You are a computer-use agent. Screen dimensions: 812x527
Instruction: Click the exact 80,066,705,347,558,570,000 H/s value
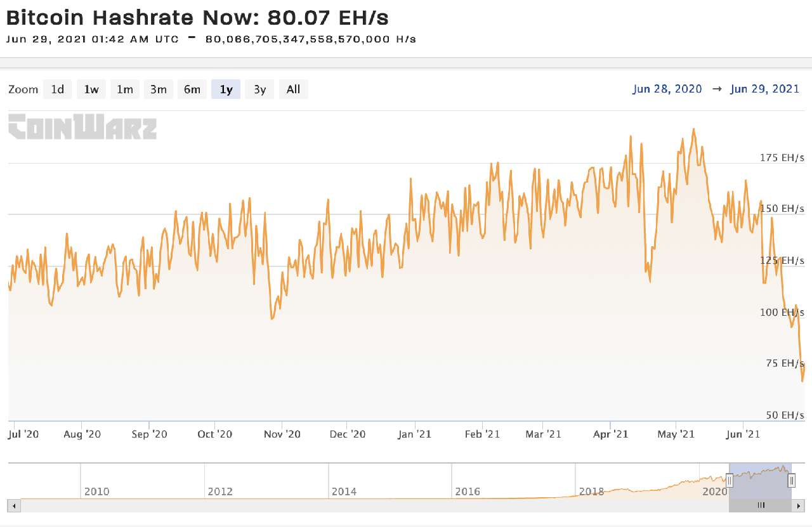(x=311, y=39)
